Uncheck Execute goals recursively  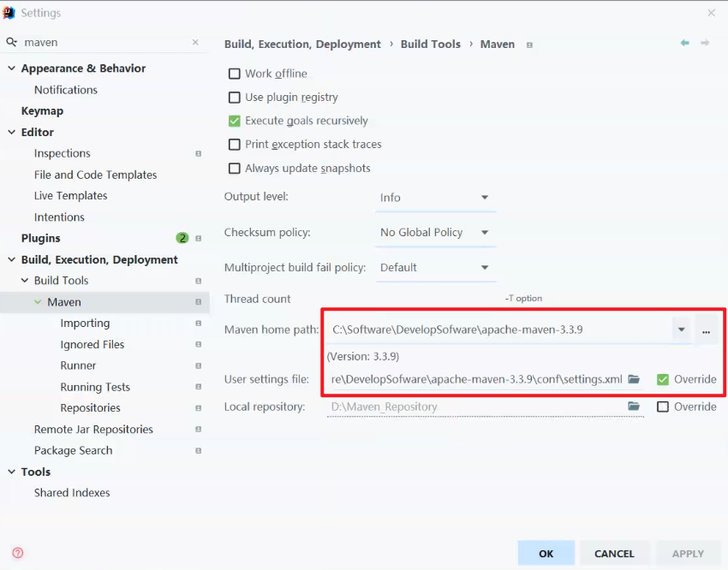pyautogui.click(x=235, y=121)
